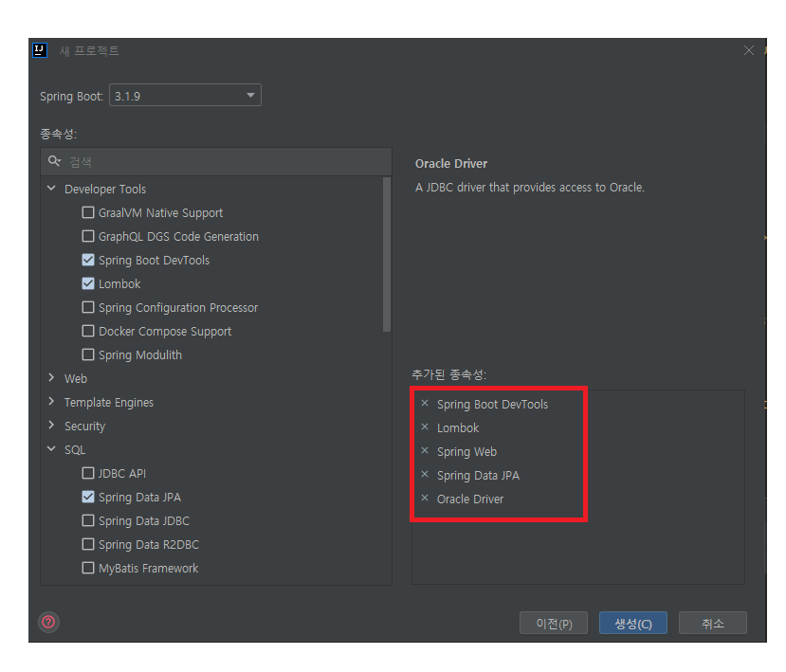
Task: Click the dependency list vertical scrollbar
Action: (x=387, y=255)
